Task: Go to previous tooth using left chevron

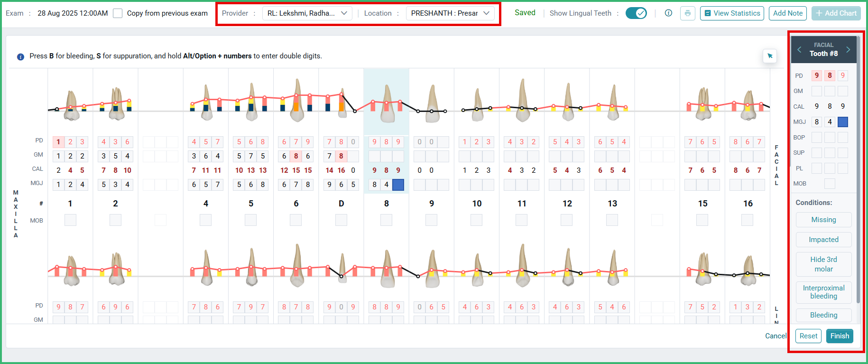Action: [799, 49]
